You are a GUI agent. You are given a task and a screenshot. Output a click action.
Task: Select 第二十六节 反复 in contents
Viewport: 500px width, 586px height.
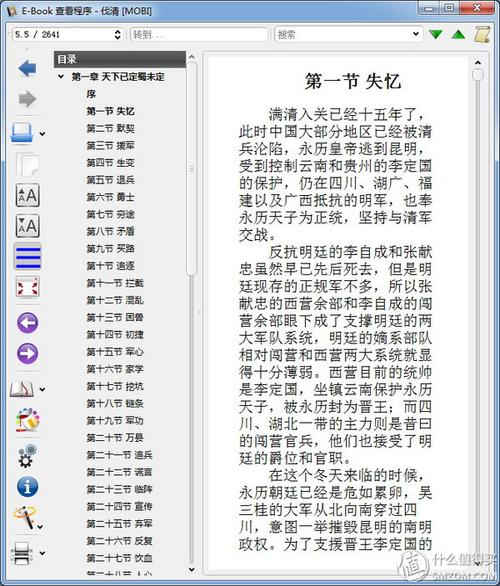(x=119, y=541)
